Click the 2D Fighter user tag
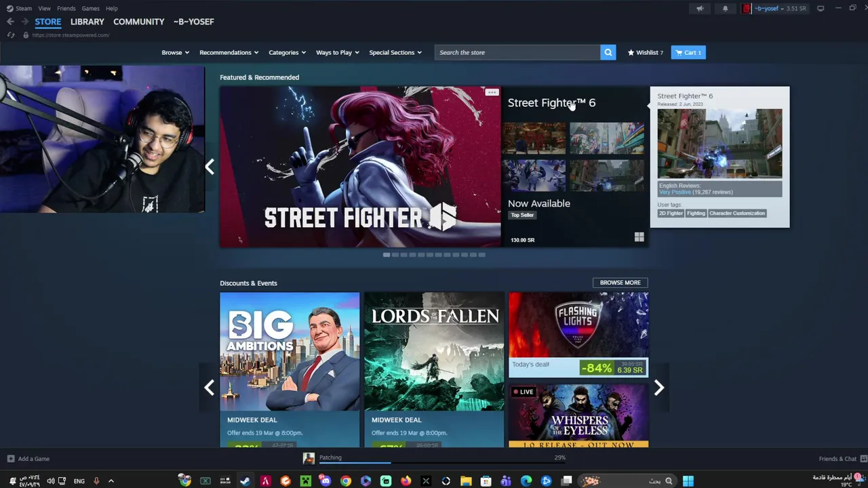 [x=671, y=213]
